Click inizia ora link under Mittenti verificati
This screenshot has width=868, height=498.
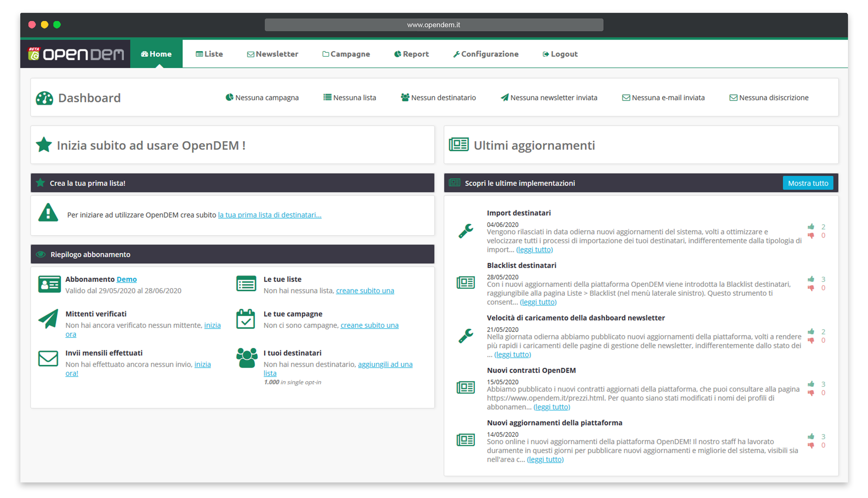(212, 325)
